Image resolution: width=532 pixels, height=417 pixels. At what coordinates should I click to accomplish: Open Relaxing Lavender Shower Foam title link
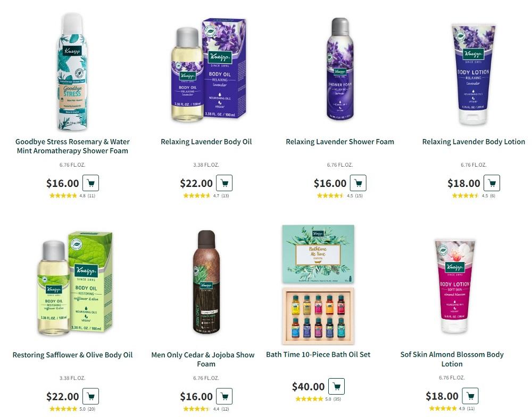click(x=340, y=142)
